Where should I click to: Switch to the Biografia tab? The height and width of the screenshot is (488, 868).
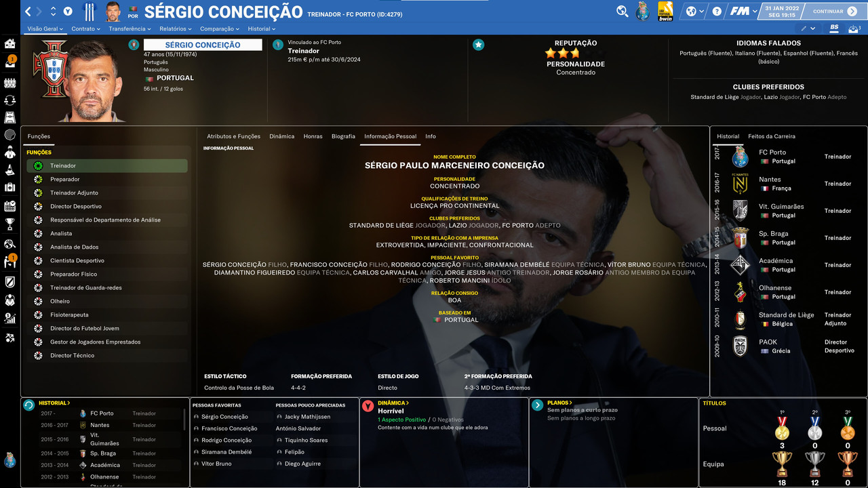click(343, 136)
